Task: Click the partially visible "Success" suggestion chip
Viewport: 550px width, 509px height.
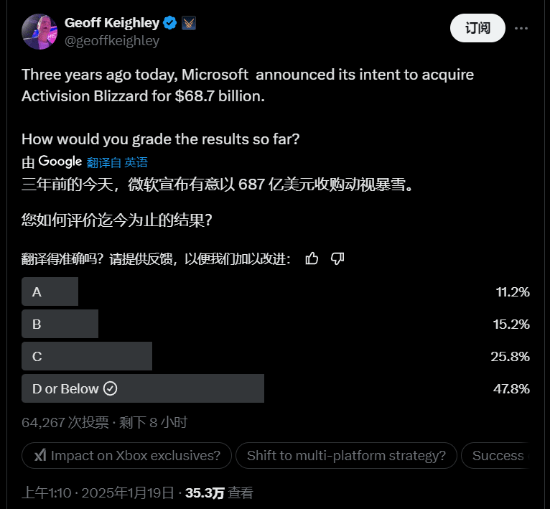Action: 497,455
